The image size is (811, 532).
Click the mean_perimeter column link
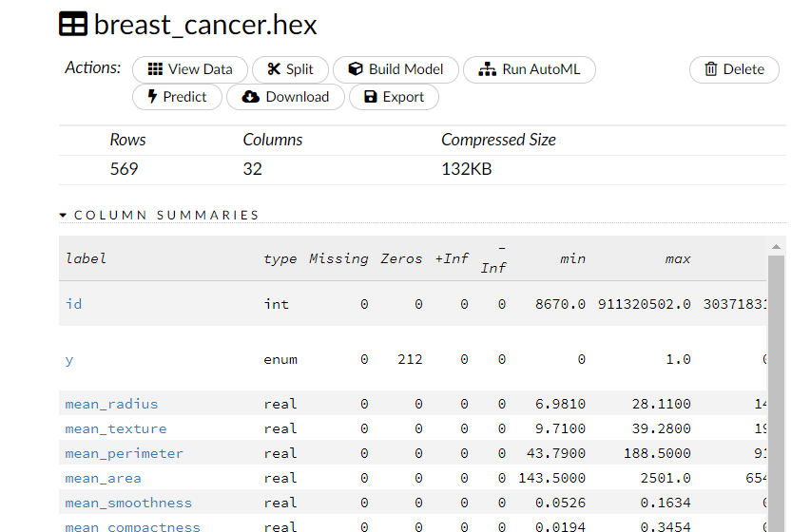click(x=124, y=453)
